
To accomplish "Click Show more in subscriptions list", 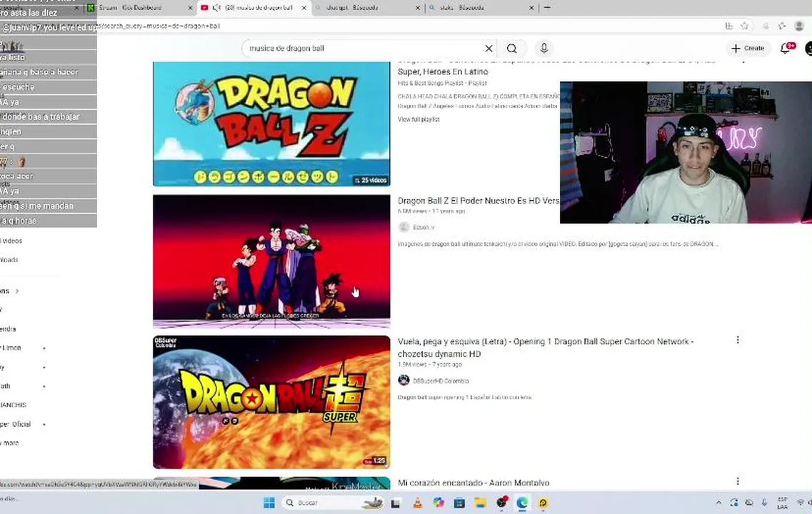I will click(x=11, y=443).
